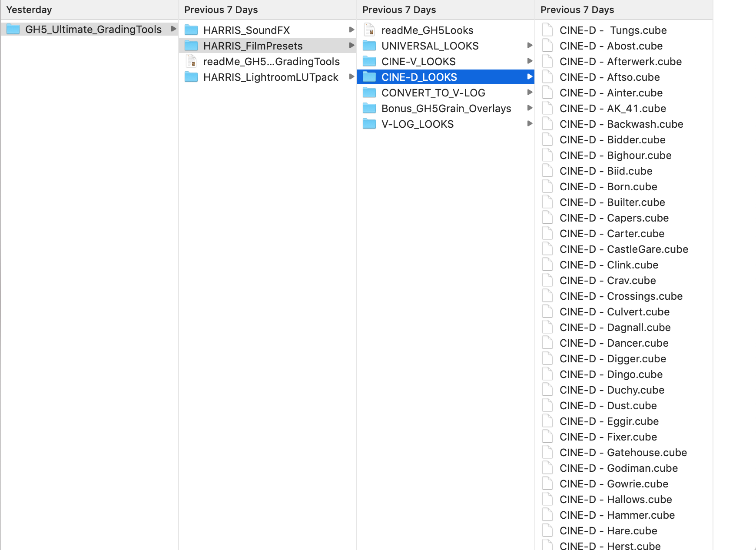Select the file name CINE-D - Duchy.cube
The height and width of the screenshot is (550, 756).
pos(612,390)
